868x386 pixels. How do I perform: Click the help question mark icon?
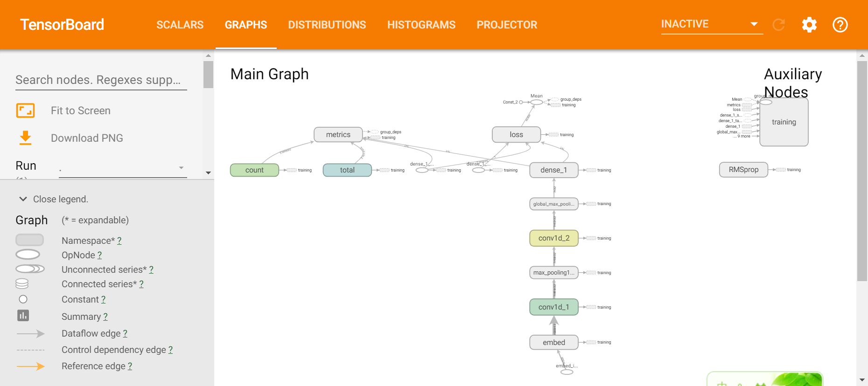(x=840, y=25)
